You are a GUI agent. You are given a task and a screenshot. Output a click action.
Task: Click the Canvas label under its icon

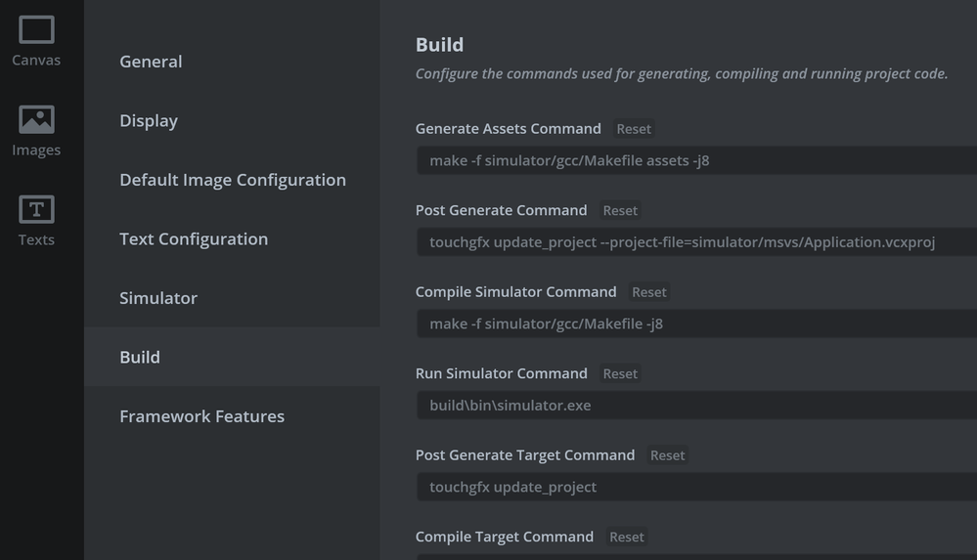click(36, 61)
